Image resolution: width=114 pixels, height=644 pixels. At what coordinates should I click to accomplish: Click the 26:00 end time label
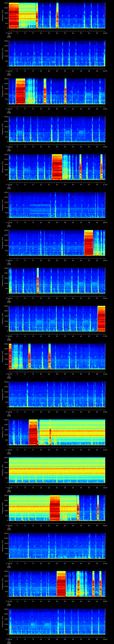[105, 147]
